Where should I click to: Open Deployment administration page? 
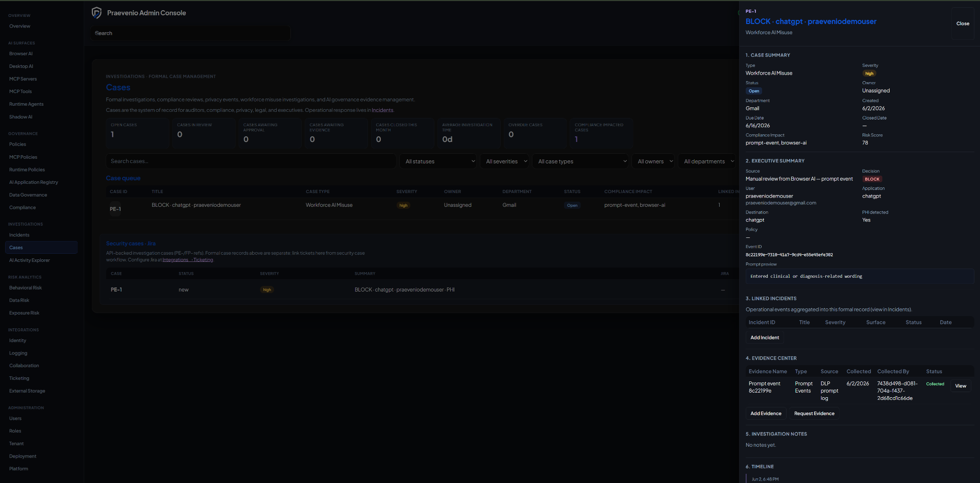click(x=22, y=456)
